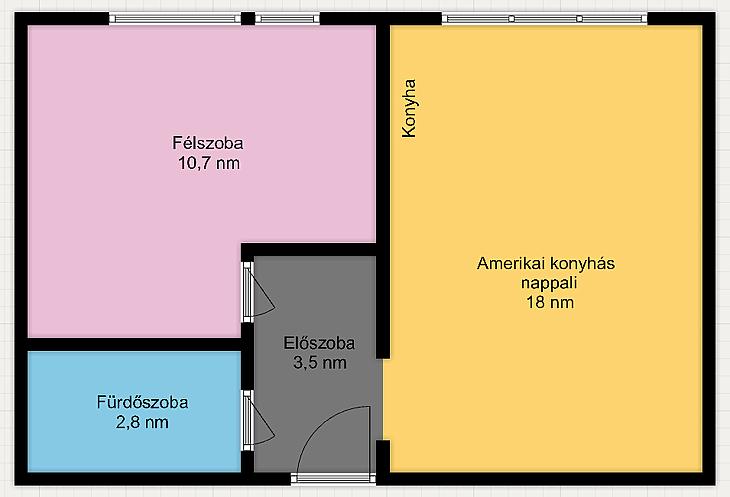Select the small window right of Félszoba's wide window
Screen dimensions: 730x497
[288, 19]
